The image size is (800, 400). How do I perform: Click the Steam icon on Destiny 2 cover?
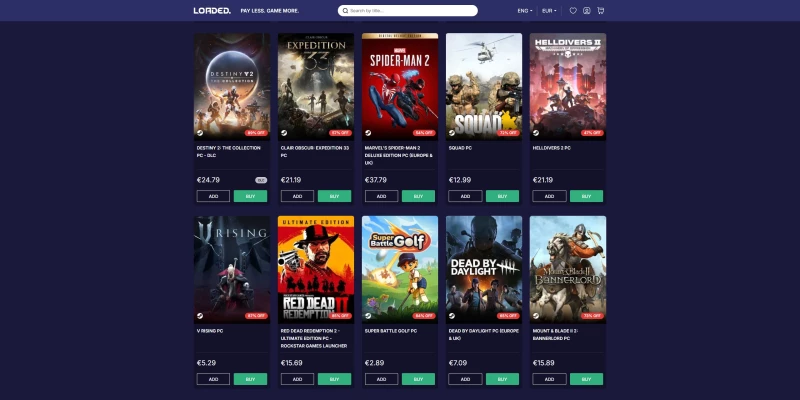coord(200,133)
